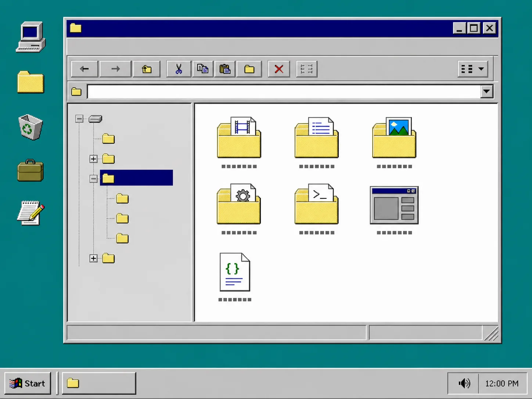Collapse the drive root tree node
Image resolution: width=532 pixels, height=399 pixels.
pos(79,119)
